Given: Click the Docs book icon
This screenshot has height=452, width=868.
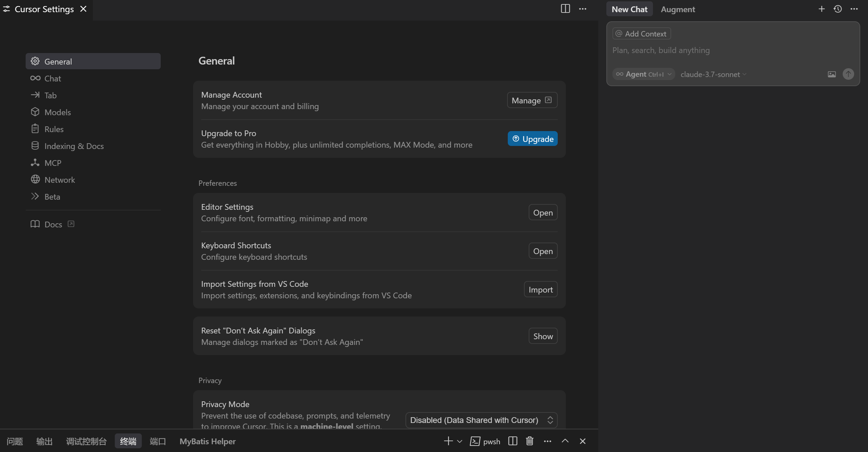Looking at the screenshot, I should [x=35, y=224].
